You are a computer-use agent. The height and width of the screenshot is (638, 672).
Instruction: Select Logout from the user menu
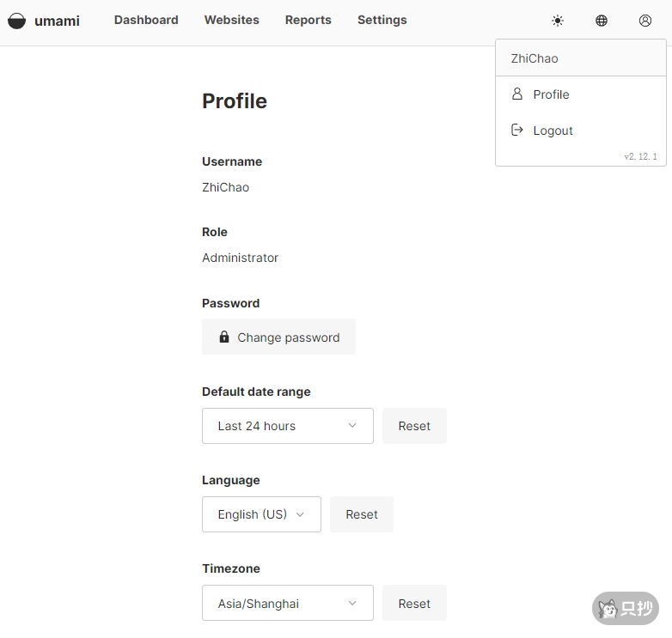[553, 131]
